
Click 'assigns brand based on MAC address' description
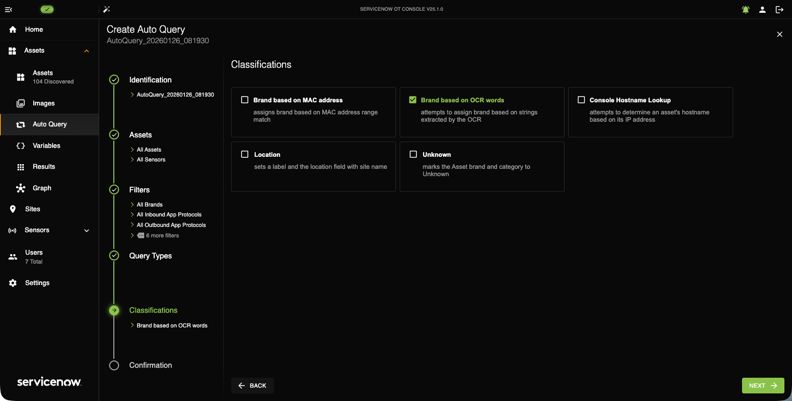pyautogui.click(x=315, y=116)
